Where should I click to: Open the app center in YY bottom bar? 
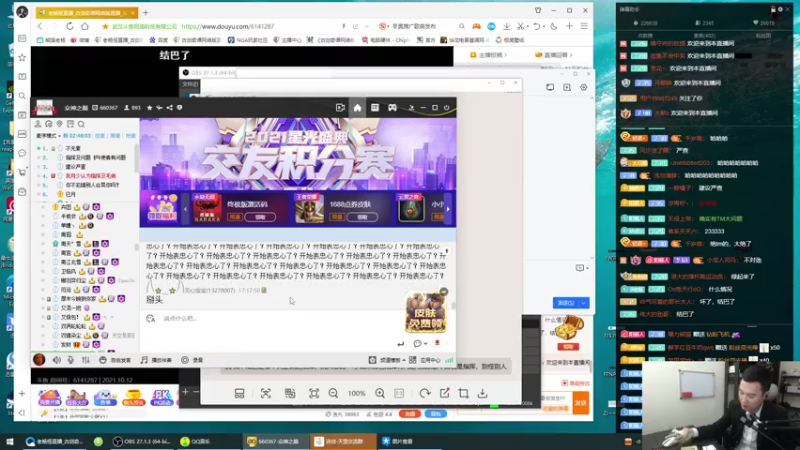tap(424, 360)
